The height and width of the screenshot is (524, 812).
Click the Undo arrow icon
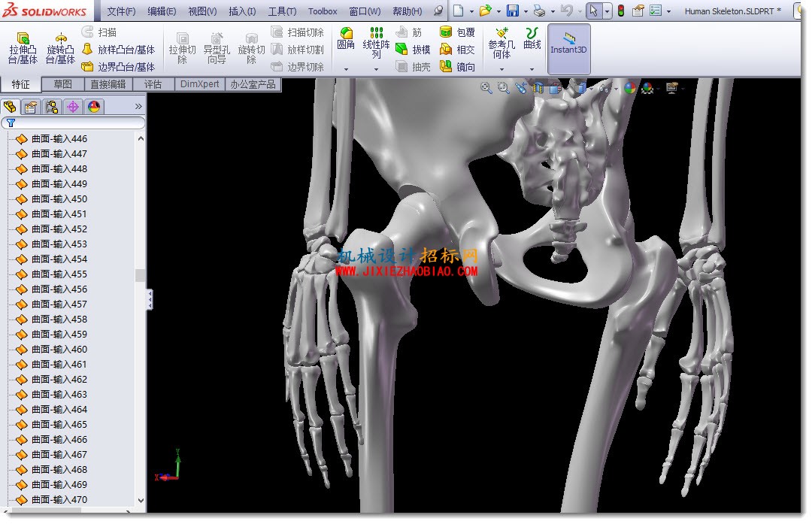pos(567,11)
